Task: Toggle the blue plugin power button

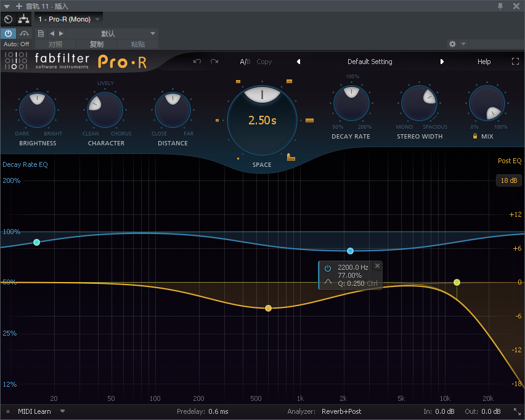Action: coord(8,33)
